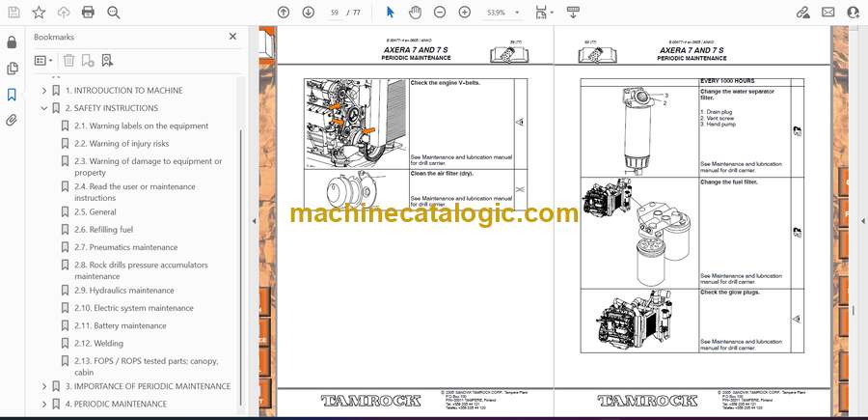Click the 'EVERY 1000 HOURS' heading
Image resolution: width=868 pixels, height=420 pixels.
click(727, 81)
